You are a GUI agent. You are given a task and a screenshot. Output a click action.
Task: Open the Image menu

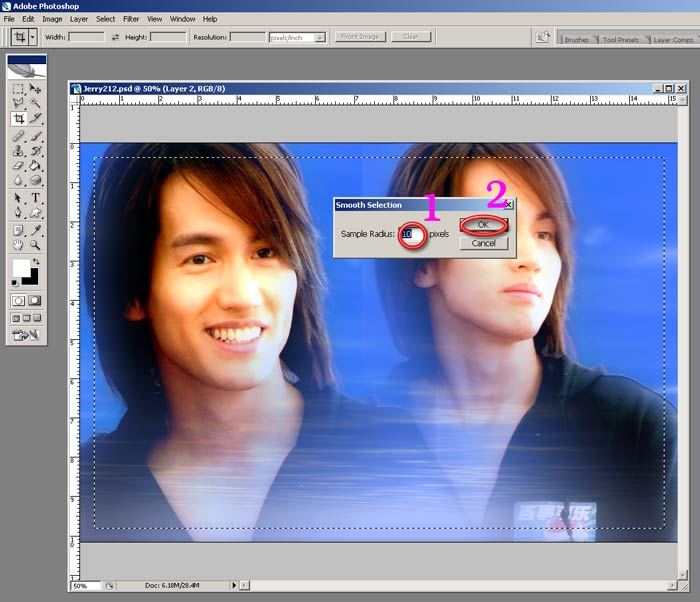coord(52,19)
